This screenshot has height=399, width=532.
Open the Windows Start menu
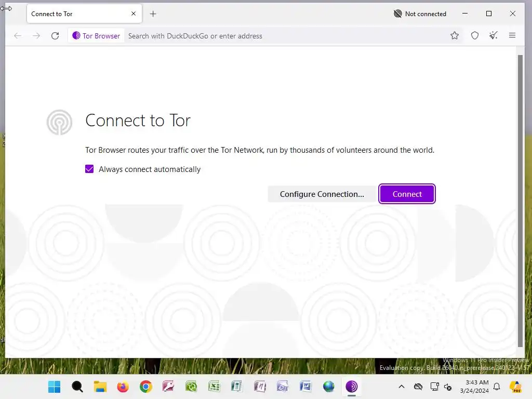click(x=54, y=387)
